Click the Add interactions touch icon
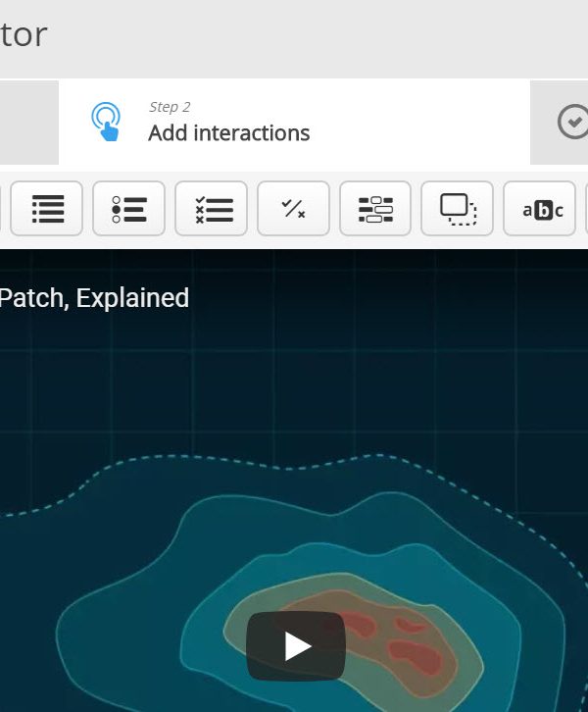This screenshot has height=712, width=588. (106, 122)
